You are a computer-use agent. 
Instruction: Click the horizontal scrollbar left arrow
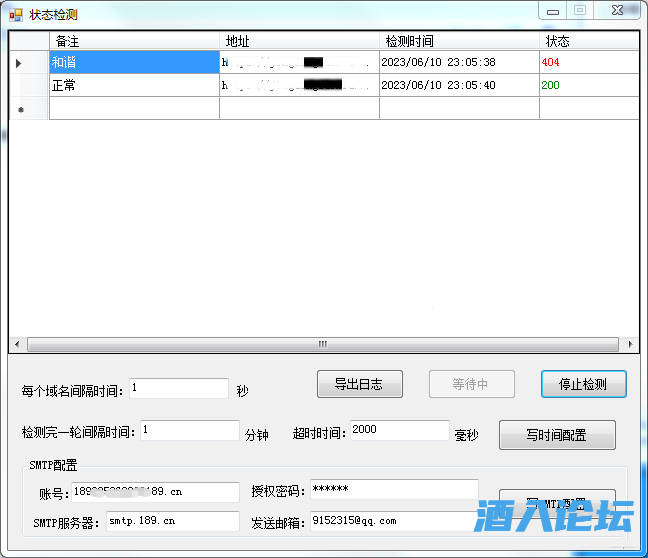(17, 344)
